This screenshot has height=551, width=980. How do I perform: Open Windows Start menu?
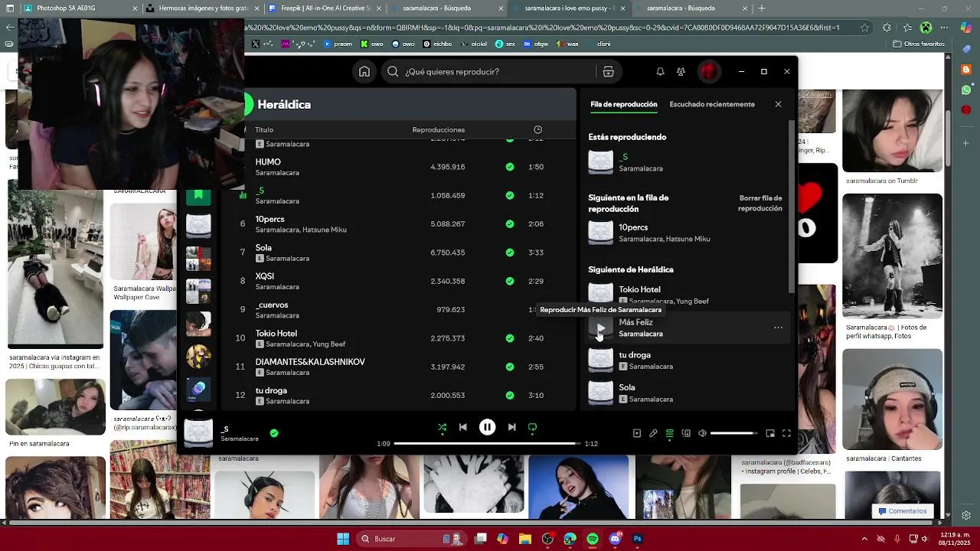[x=343, y=539]
